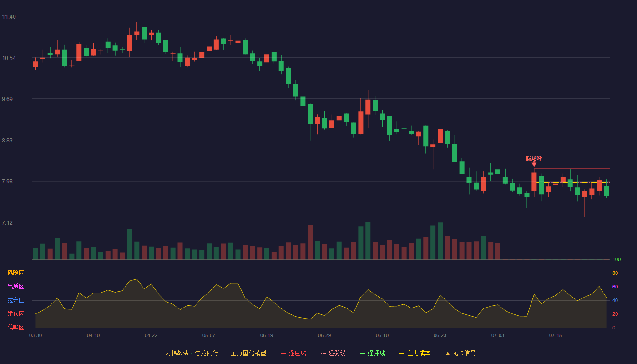Click the 7.12 price axis label

pos(7,223)
